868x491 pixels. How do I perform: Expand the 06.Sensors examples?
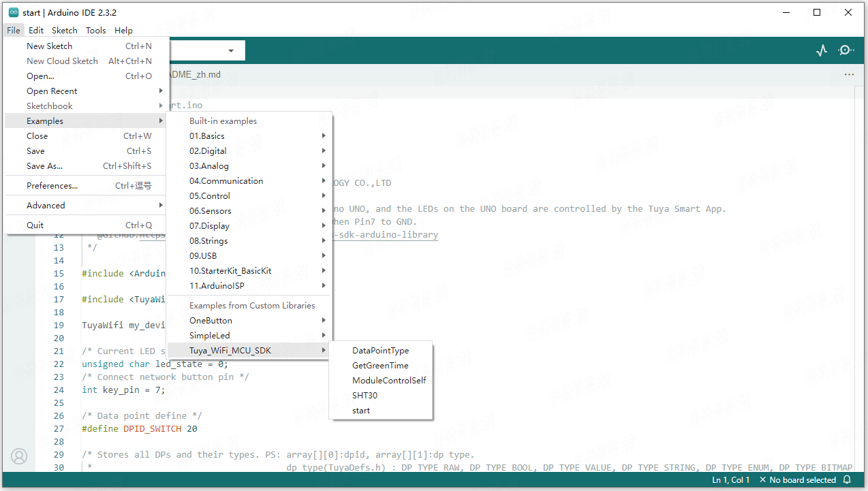coord(249,211)
